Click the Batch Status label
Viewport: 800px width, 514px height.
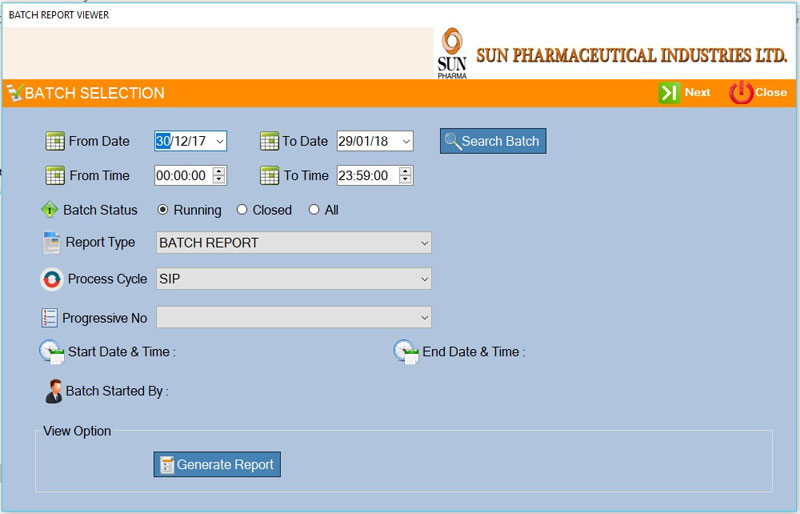(100, 210)
